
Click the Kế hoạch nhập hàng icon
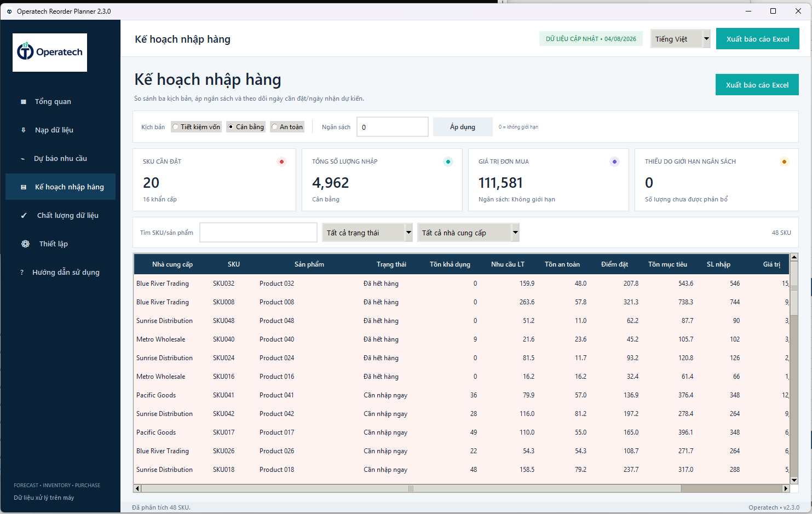(x=23, y=187)
